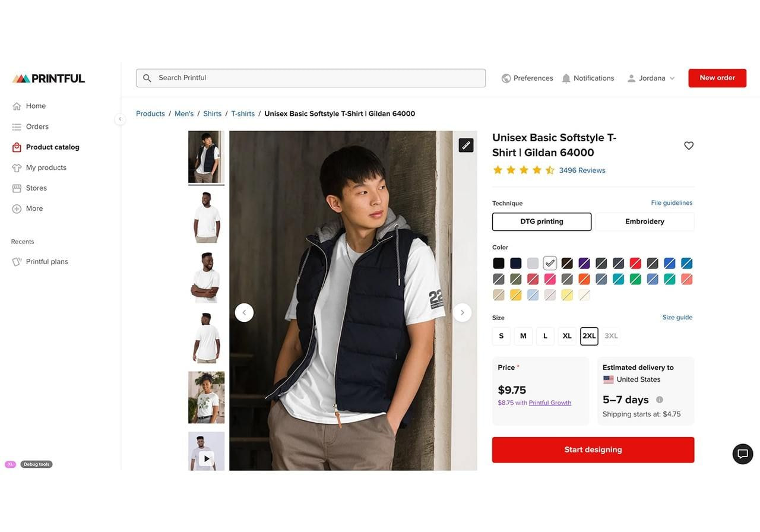Click the ruler icon on product image
Image resolution: width=760 pixels, height=532 pixels.
466,145
